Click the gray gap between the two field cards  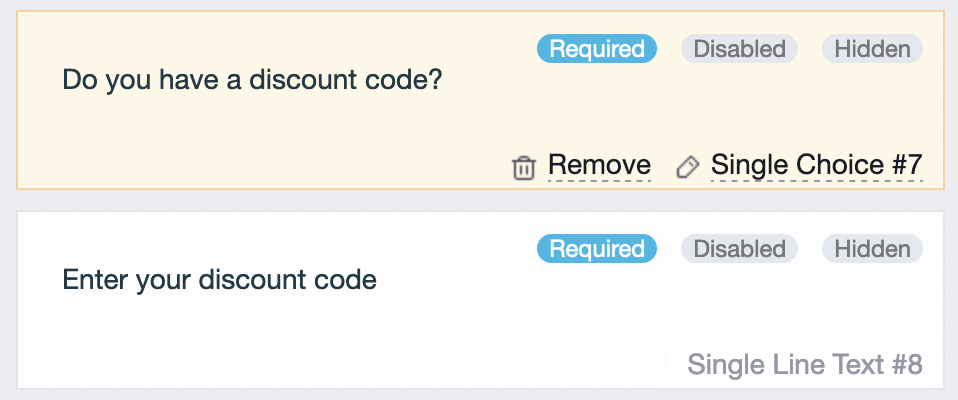click(480, 200)
